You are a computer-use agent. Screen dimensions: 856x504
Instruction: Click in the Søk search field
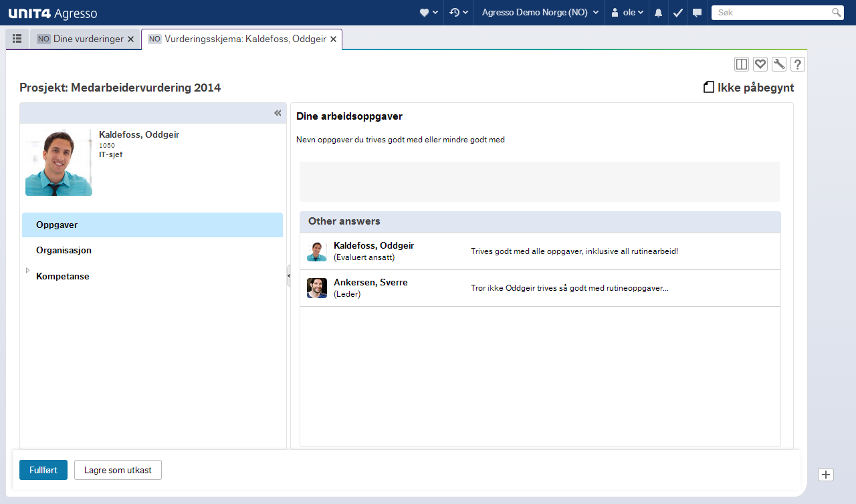(771, 13)
